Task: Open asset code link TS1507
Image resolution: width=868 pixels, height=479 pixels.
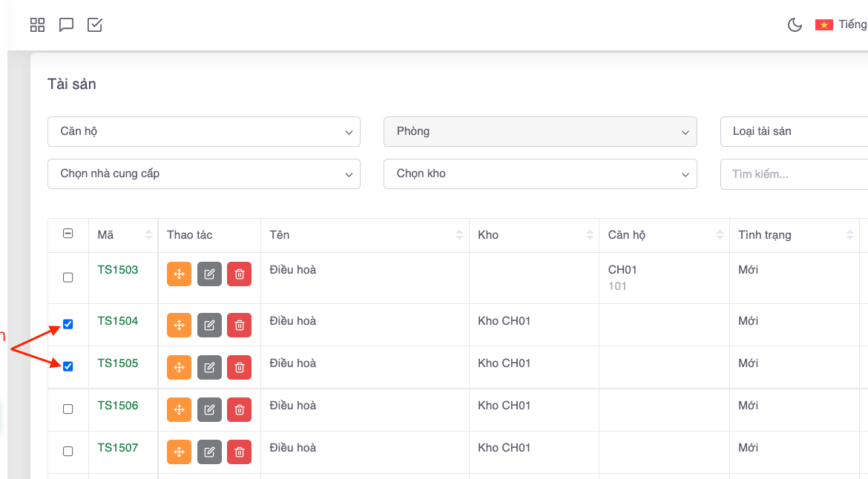Action: point(118,448)
